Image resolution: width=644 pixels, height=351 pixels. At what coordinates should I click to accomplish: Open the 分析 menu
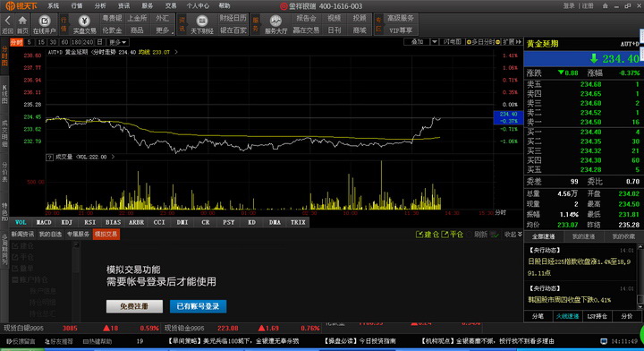[x=100, y=5]
